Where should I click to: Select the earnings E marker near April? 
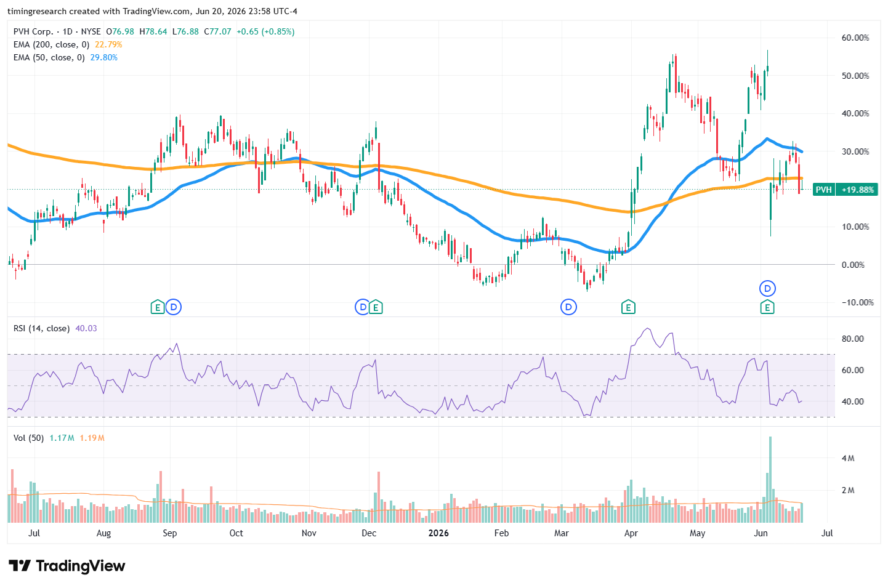[628, 307]
